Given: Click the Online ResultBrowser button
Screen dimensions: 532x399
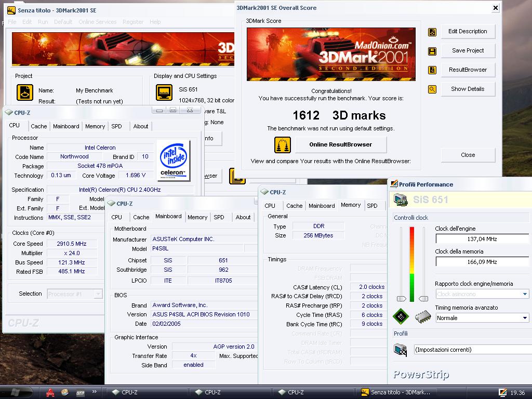Looking at the screenshot, I should click(x=341, y=144).
